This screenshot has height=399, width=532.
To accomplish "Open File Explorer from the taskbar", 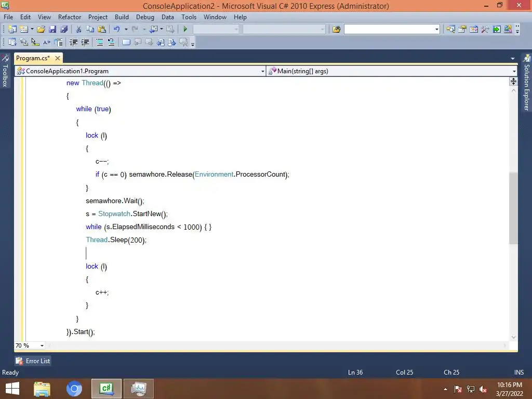I will point(42,389).
